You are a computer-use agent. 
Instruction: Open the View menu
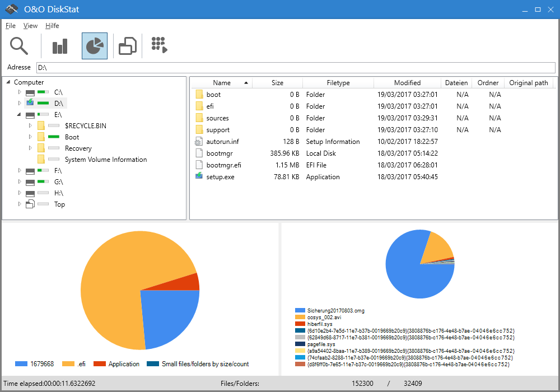(30, 26)
